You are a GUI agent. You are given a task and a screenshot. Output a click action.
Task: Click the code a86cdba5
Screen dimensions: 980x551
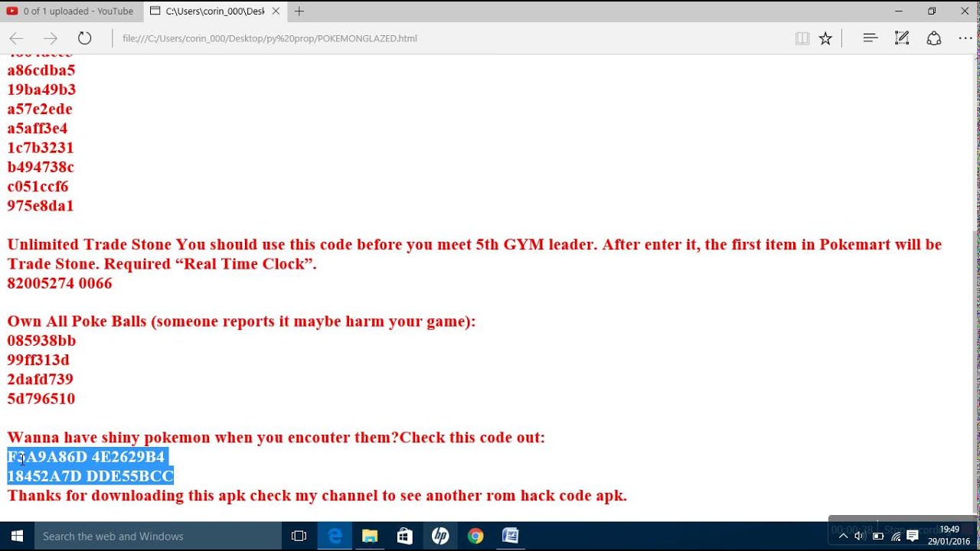pos(41,70)
